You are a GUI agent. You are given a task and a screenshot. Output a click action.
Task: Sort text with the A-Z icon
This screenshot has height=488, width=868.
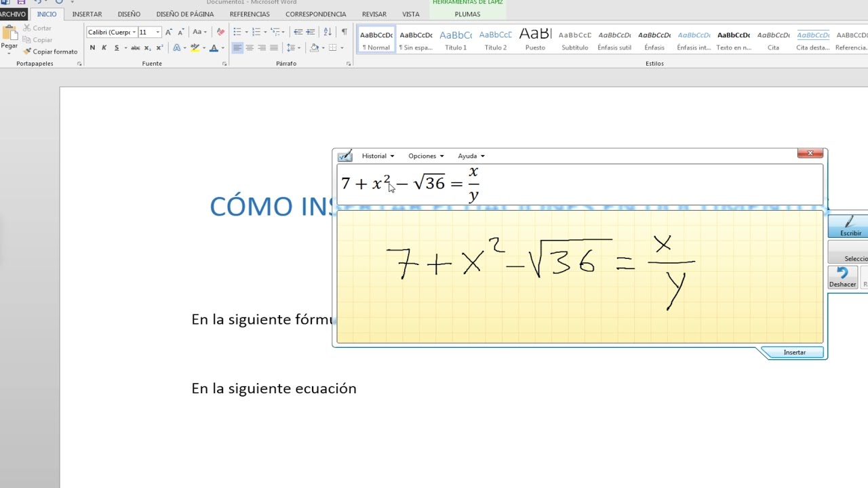[328, 32]
